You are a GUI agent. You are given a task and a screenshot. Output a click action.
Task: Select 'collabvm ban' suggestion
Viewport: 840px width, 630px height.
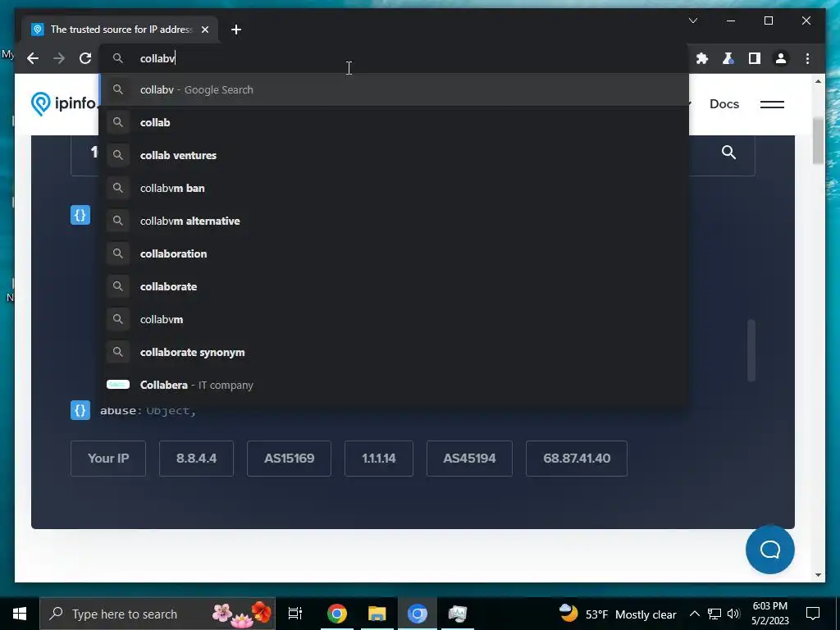pyautogui.click(x=395, y=188)
